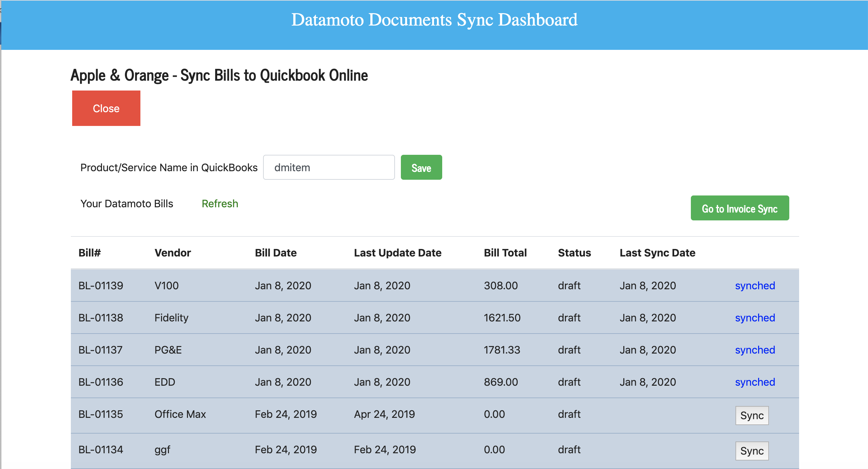Click the Bill Total column header

(505, 253)
